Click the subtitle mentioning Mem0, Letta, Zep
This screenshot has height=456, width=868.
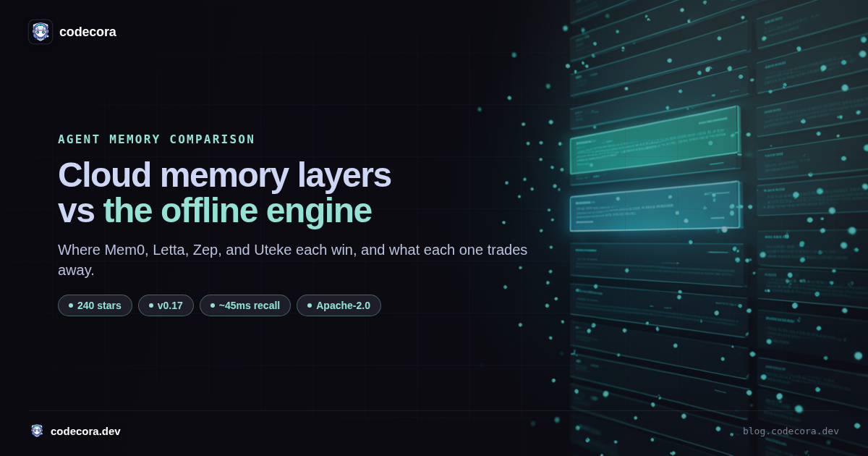click(x=293, y=260)
